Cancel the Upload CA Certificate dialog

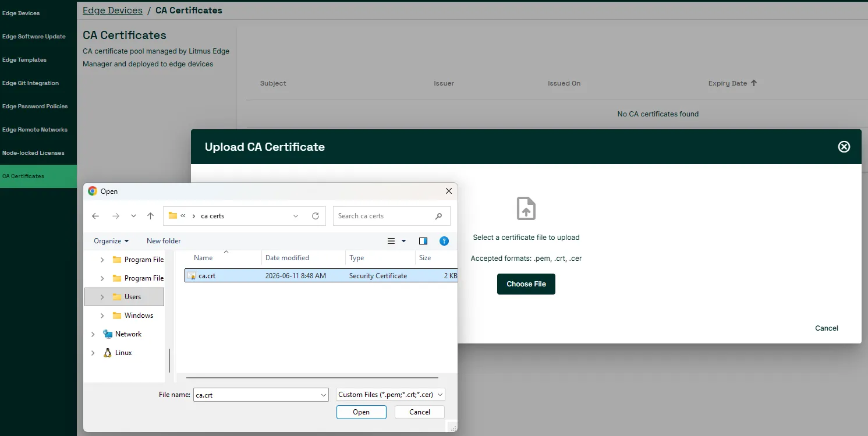point(826,328)
